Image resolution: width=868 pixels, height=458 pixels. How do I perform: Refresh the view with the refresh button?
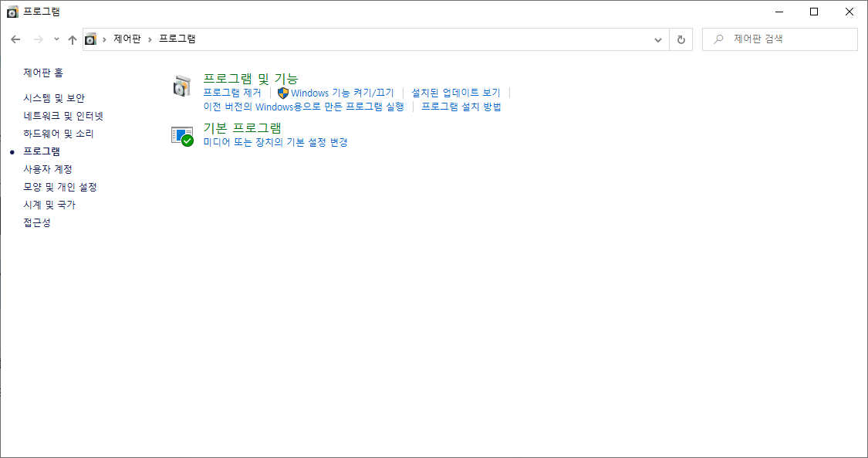pyautogui.click(x=681, y=39)
